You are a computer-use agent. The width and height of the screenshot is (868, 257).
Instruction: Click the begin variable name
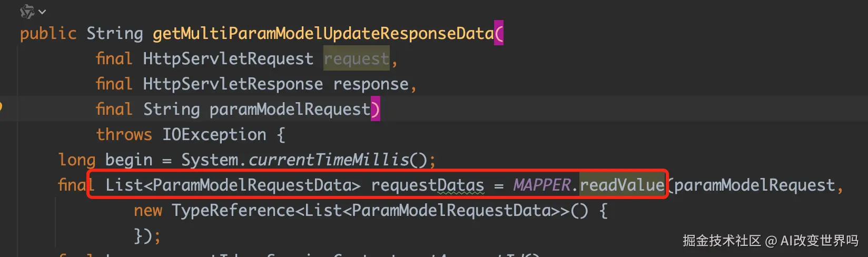tap(129, 160)
